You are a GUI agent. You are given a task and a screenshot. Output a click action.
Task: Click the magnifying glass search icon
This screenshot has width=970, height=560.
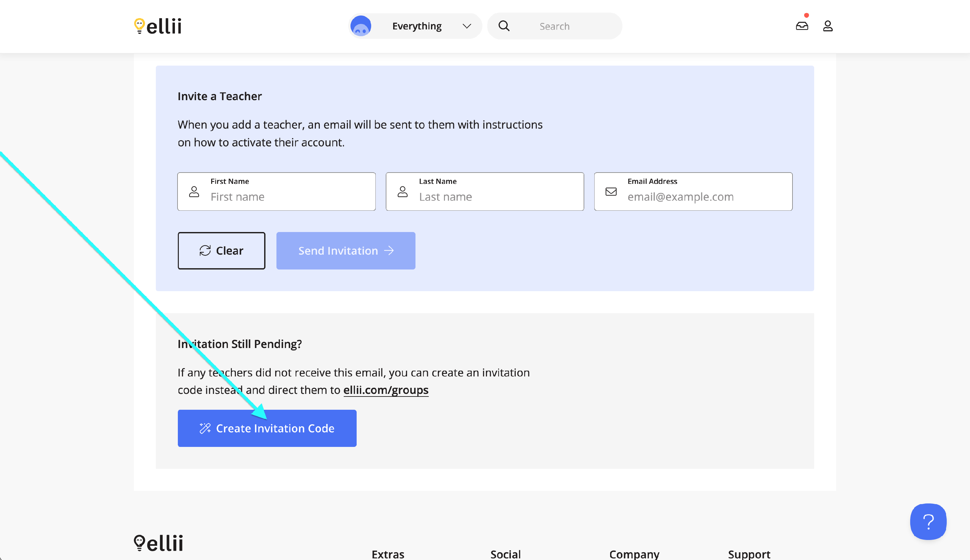(504, 26)
